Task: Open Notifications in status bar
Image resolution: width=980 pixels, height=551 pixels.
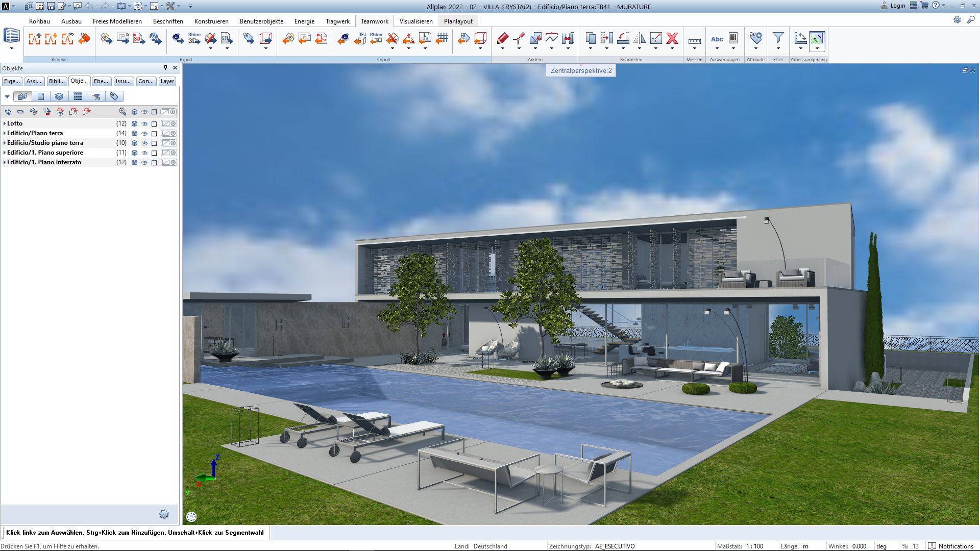Action: [950, 546]
